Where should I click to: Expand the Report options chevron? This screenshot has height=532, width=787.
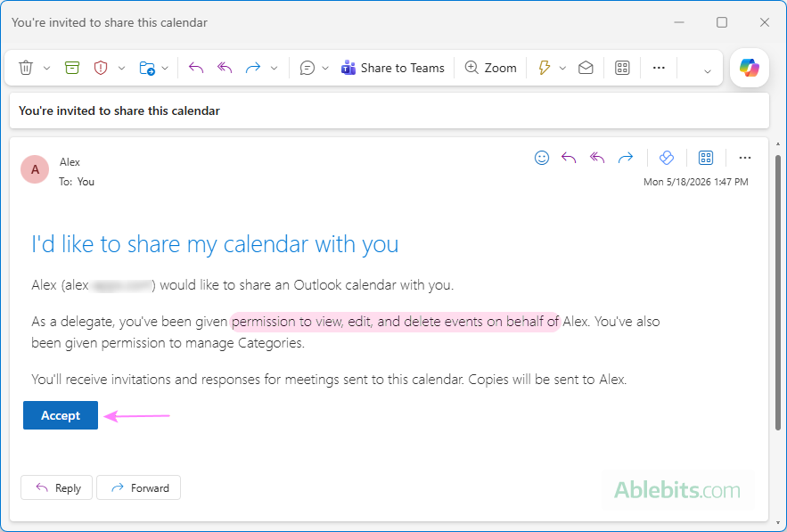click(121, 69)
